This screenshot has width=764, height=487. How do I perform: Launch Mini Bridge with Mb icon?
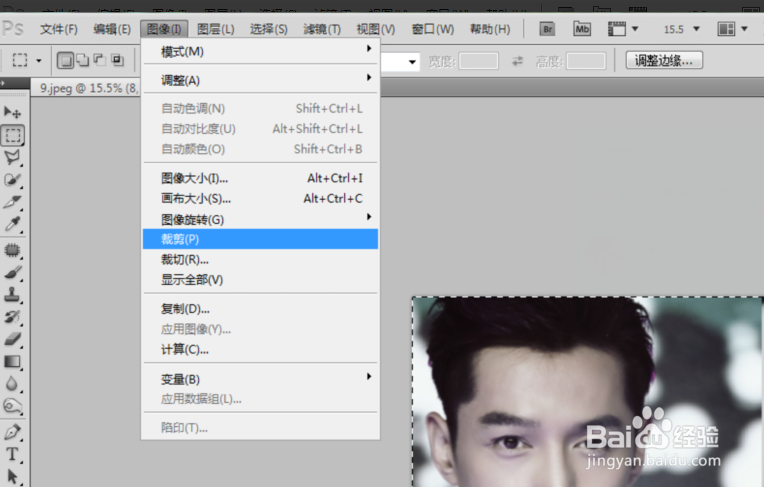pos(582,29)
